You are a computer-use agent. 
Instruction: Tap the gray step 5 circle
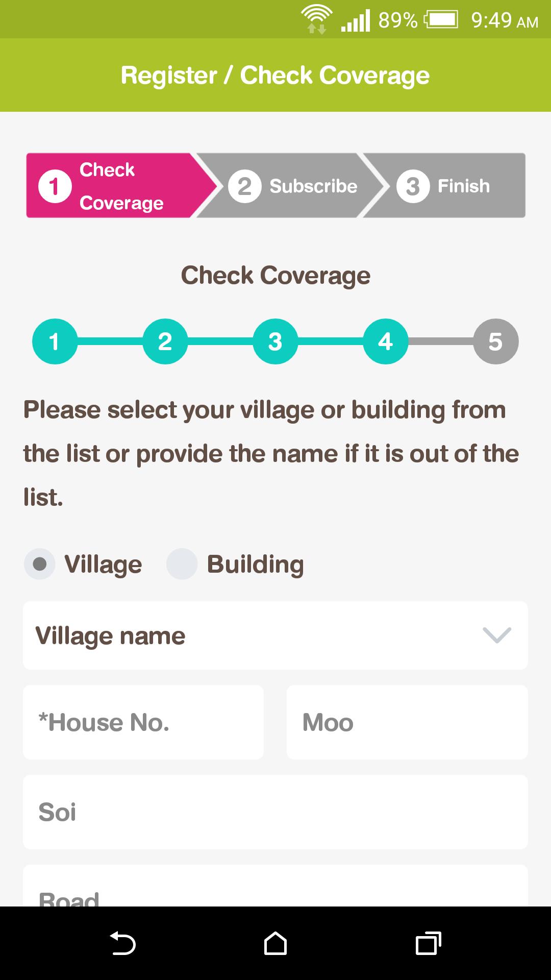coord(495,341)
